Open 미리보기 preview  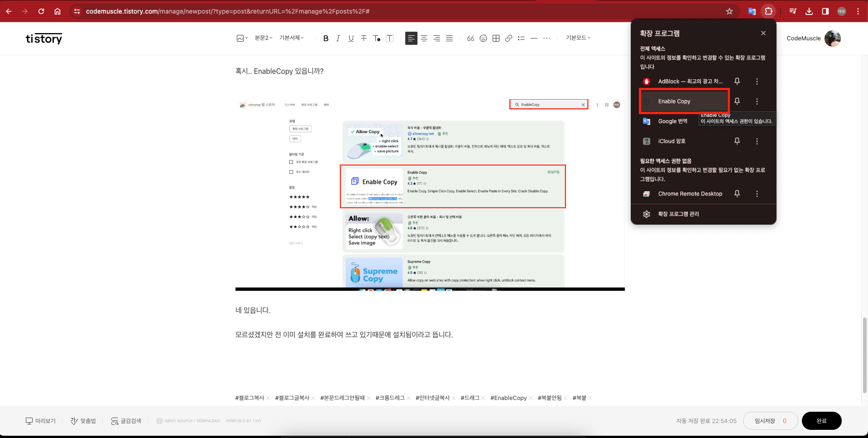click(41, 421)
